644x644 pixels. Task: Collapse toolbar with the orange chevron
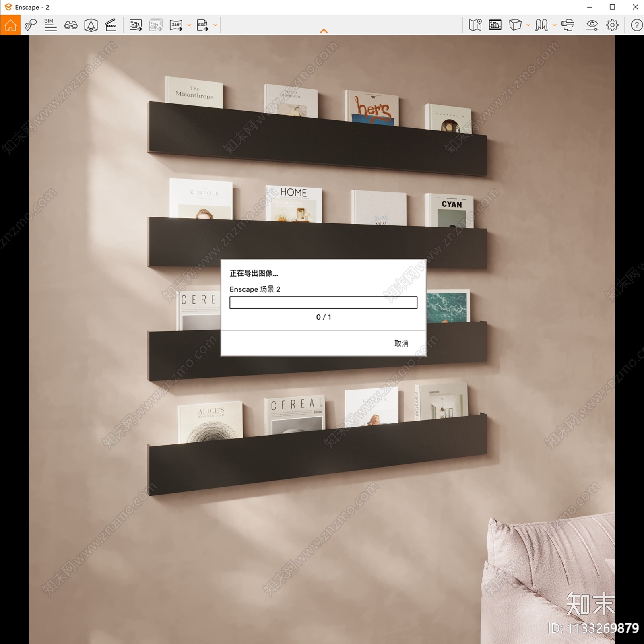point(324,31)
